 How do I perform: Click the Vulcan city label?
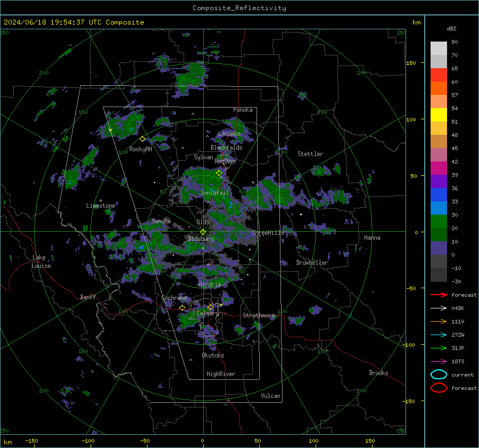point(270,396)
